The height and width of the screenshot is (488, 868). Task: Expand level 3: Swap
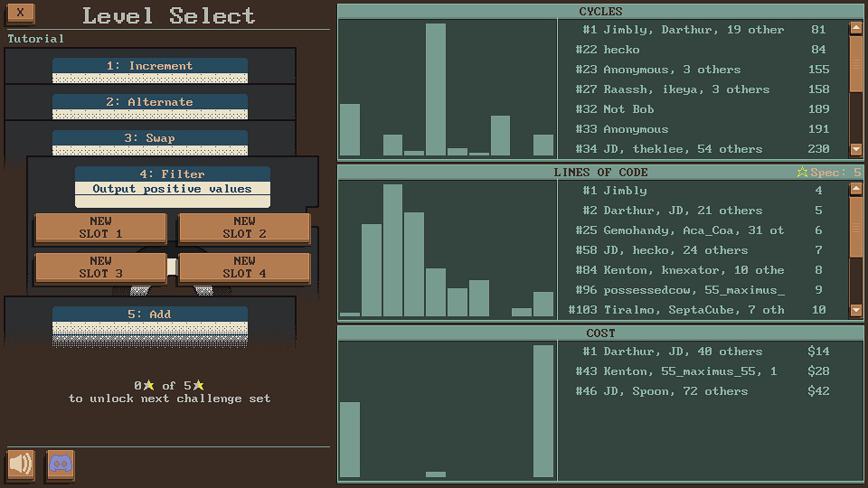(150, 138)
